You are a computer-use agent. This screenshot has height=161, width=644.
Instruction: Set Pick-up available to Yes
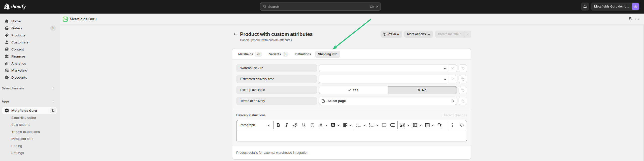[353, 90]
